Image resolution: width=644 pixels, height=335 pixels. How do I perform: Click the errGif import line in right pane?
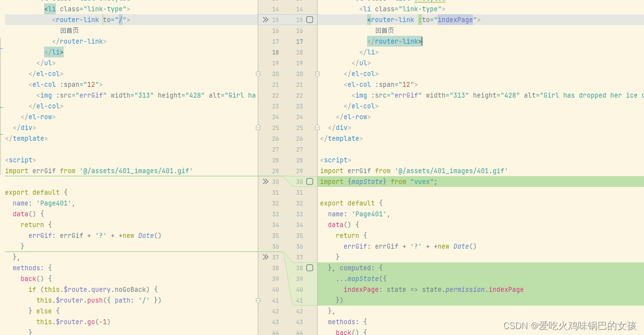click(x=414, y=171)
